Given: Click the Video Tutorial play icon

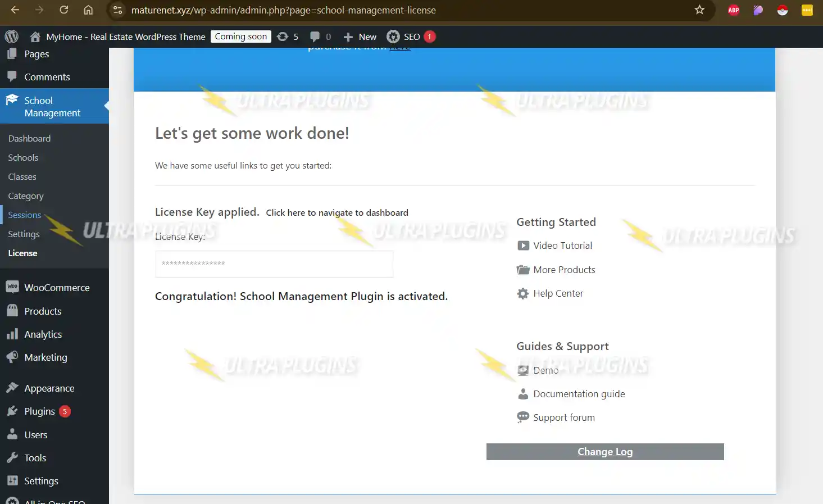Looking at the screenshot, I should 522,246.
